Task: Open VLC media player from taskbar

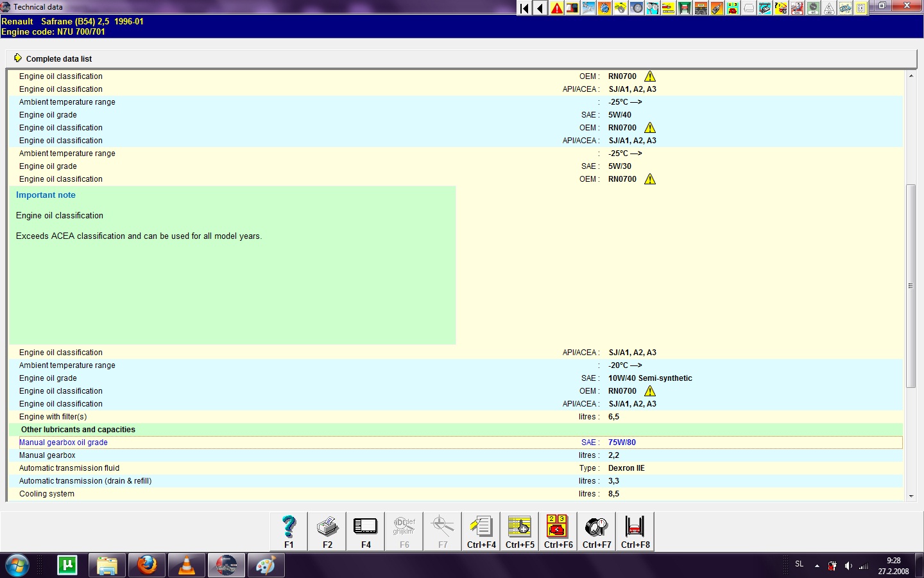Action: pos(187,565)
